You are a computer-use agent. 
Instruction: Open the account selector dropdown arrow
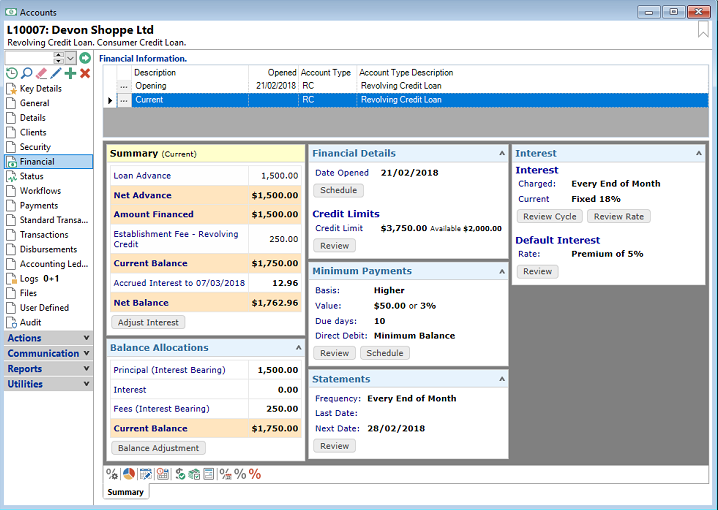click(70, 58)
